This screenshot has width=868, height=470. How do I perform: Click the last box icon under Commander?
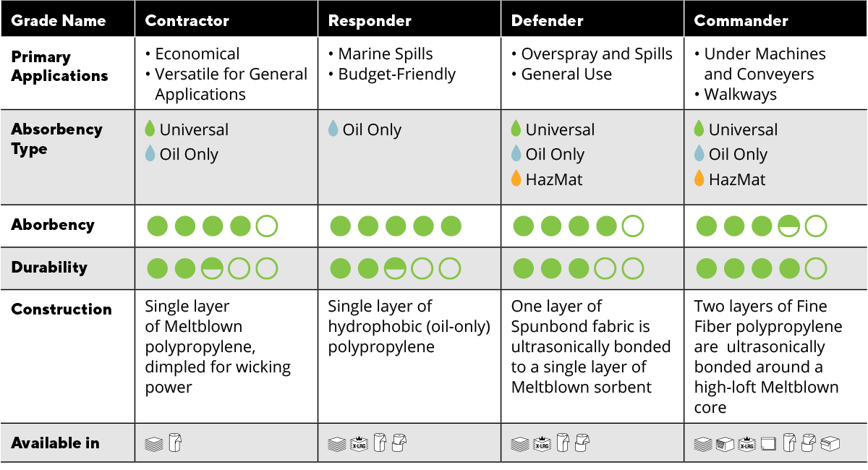tap(830, 443)
